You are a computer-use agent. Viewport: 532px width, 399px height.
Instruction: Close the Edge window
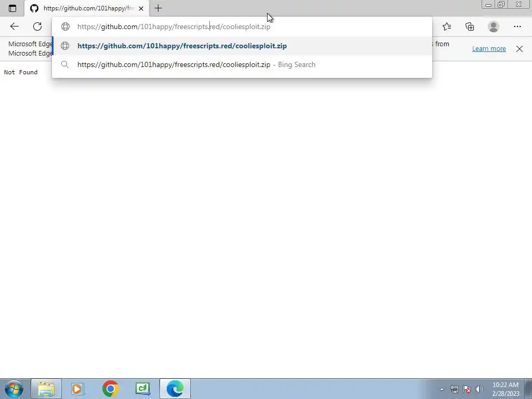click(x=519, y=4)
